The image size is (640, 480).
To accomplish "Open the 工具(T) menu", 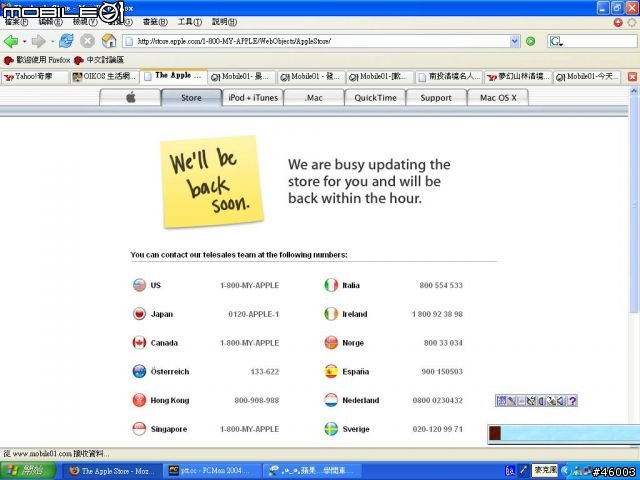I will point(190,22).
